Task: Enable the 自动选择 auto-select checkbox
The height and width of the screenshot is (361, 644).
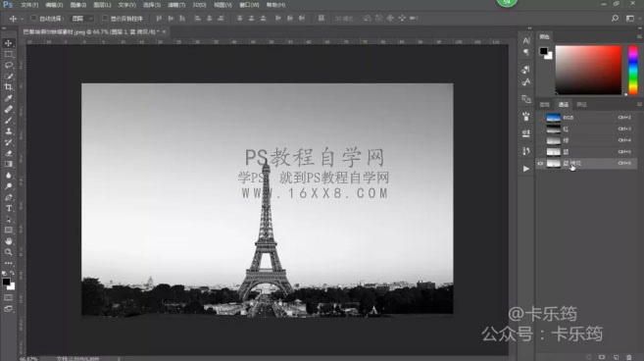Action: coord(34,18)
